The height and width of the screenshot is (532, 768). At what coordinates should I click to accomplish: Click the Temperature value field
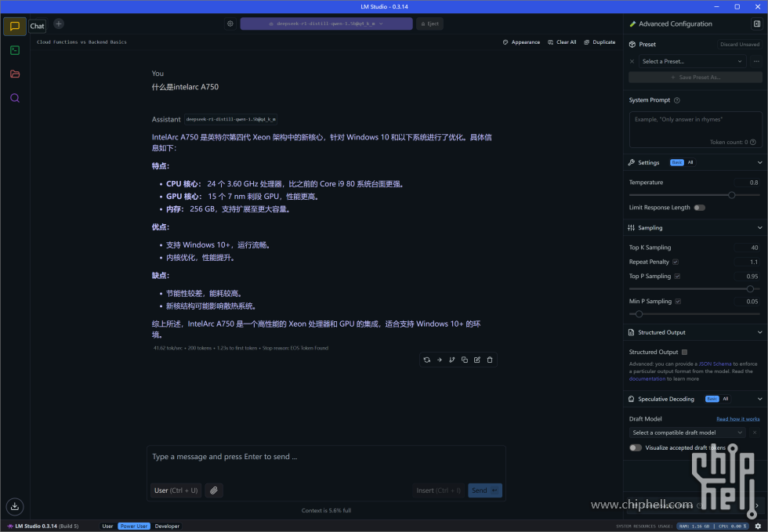(748, 183)
